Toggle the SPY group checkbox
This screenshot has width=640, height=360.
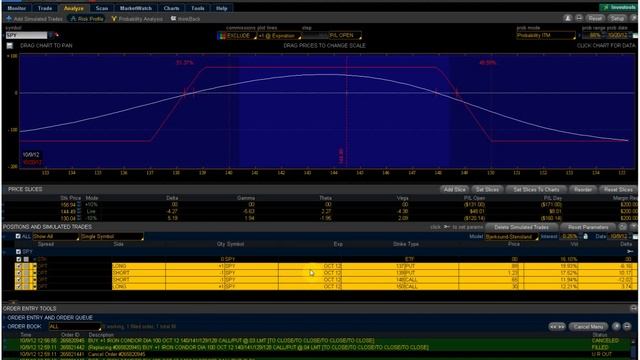click(18, 252)
